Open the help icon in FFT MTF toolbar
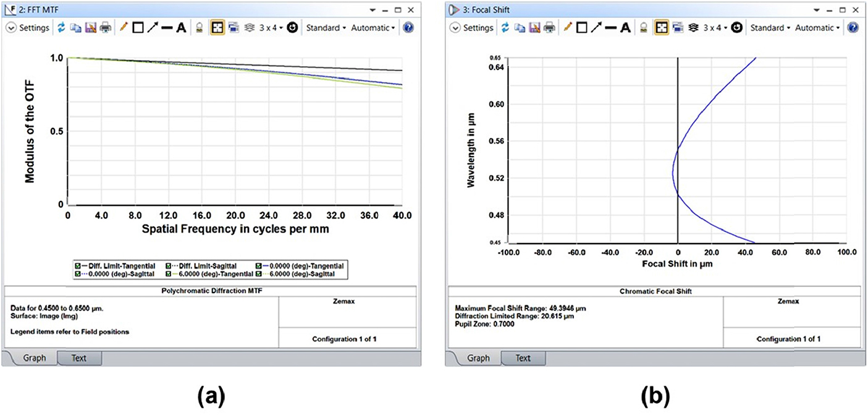The image size is (868, 415). click(408, 28)
